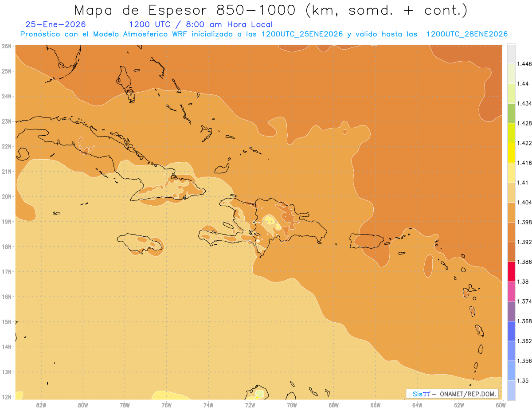The image size is (532, 411).
Task: Click the date text "25-Ene-2026"
Action: coord(56,24)
